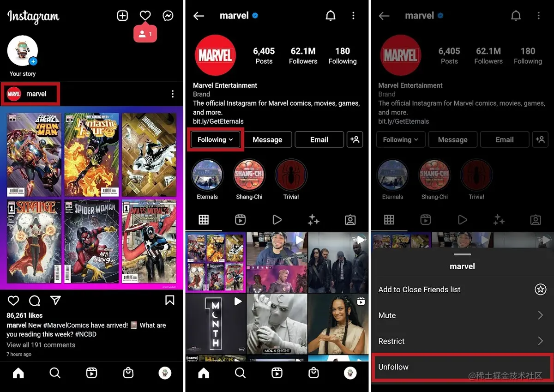Open Search in middle screen's bottom bar
The width and height of the screenshot is (554, 392).
240,373
